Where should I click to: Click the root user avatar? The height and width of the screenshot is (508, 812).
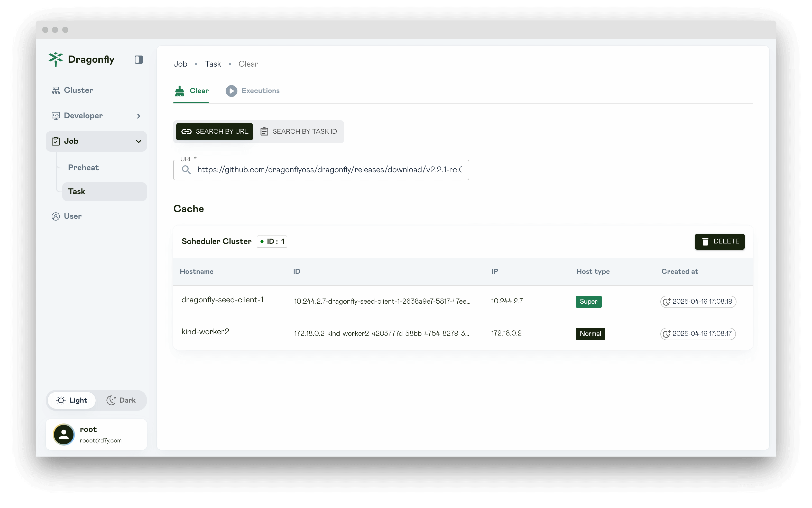coord(64,434)
